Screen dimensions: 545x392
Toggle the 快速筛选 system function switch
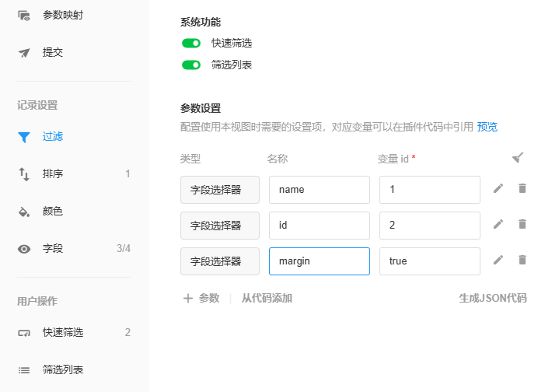tap(191, 43)
